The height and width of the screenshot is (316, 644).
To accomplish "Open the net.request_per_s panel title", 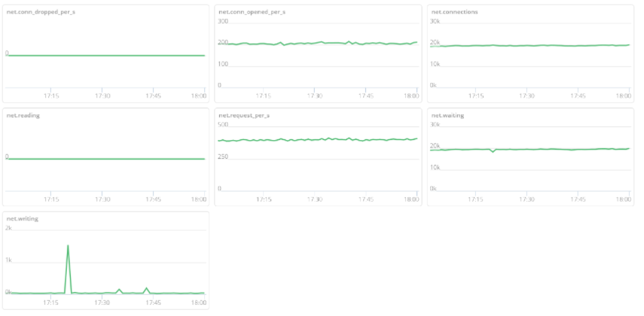I will (244, 115).
